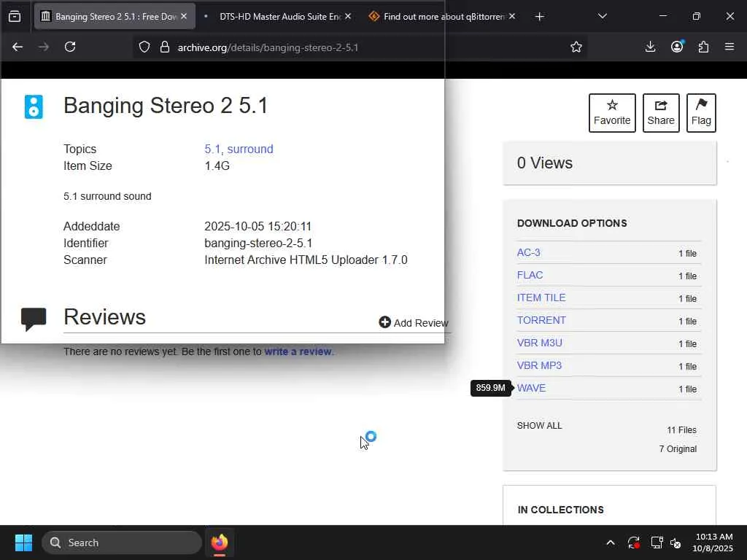Click the Windows taskbar Search box
Viewport: 747px width, 560px height.
point(122,542)
